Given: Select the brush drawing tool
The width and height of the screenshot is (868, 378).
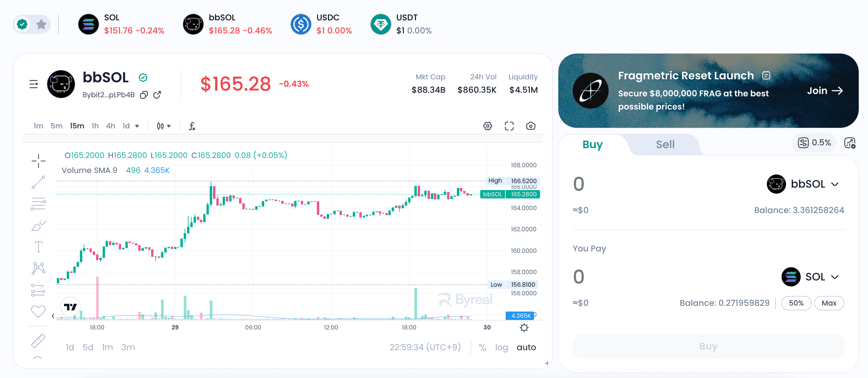Looking at the screenshot, I should pos(38,225).
